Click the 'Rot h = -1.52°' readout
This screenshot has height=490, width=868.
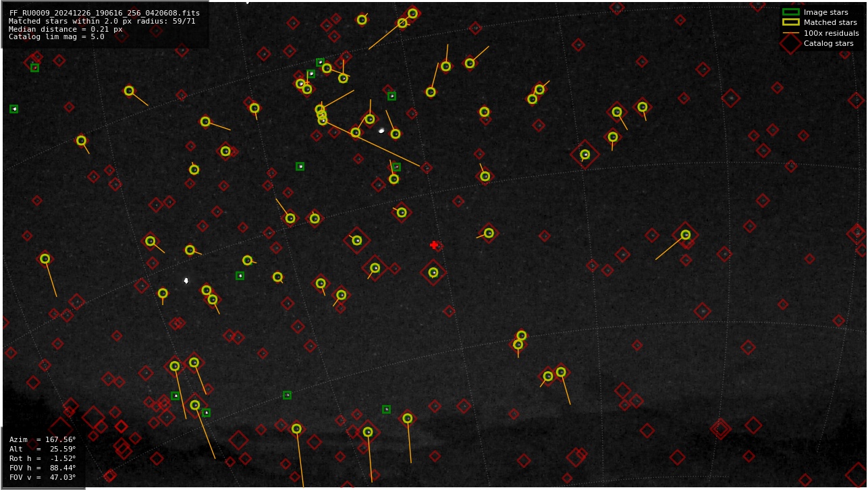43,458
